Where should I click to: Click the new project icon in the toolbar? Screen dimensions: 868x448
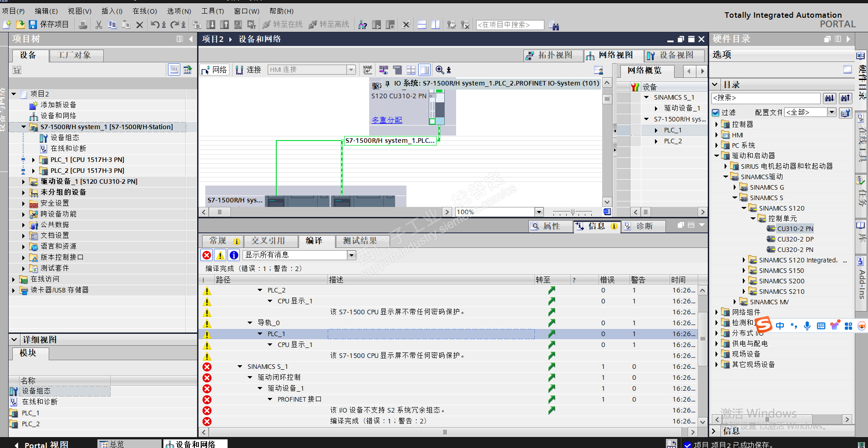click(7, 24)
